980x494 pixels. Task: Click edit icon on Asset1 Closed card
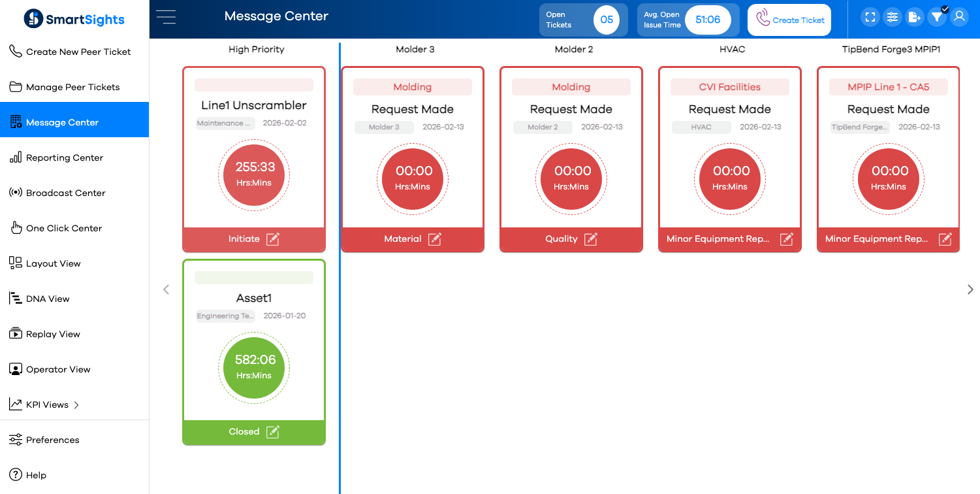[x=273, y=432]
